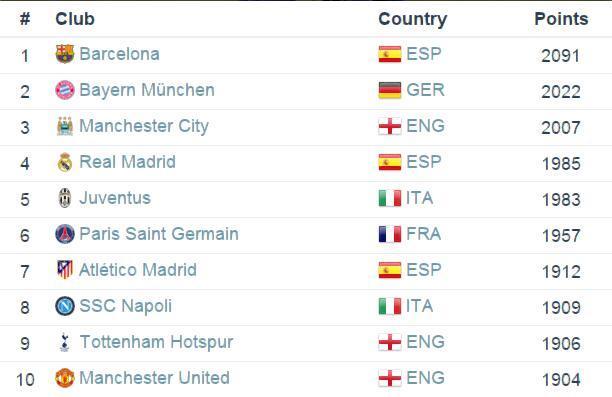Click the Manchester City crest icon
Image resolution: width=612 pixels, height=397 pixels.
65,126
